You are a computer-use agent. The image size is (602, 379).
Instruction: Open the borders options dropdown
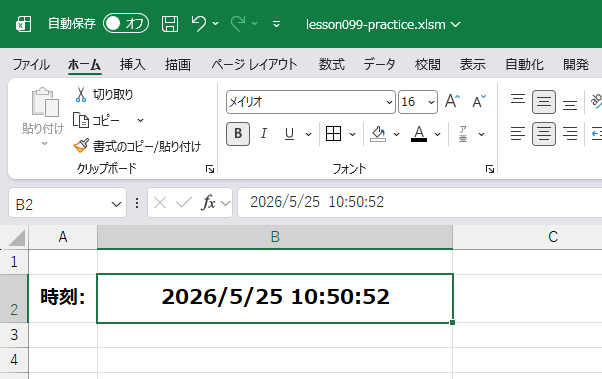click(x=352, y=134)
